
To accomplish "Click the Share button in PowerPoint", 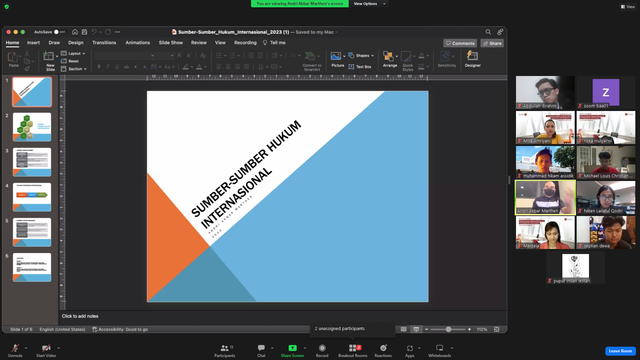I will [492, 43].
